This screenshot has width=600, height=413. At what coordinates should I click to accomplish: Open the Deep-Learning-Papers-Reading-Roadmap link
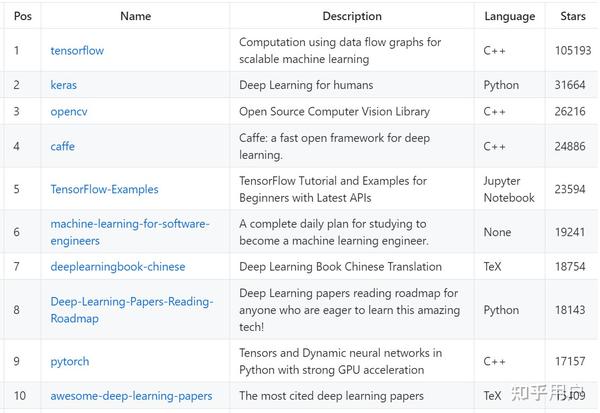(132, 310)
